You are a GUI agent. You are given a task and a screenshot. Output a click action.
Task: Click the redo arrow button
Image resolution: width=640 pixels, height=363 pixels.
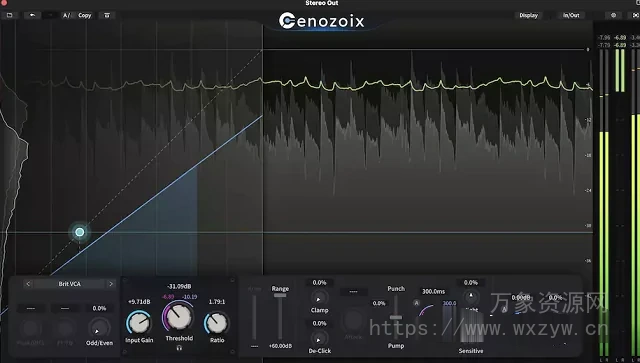point(50,16)
